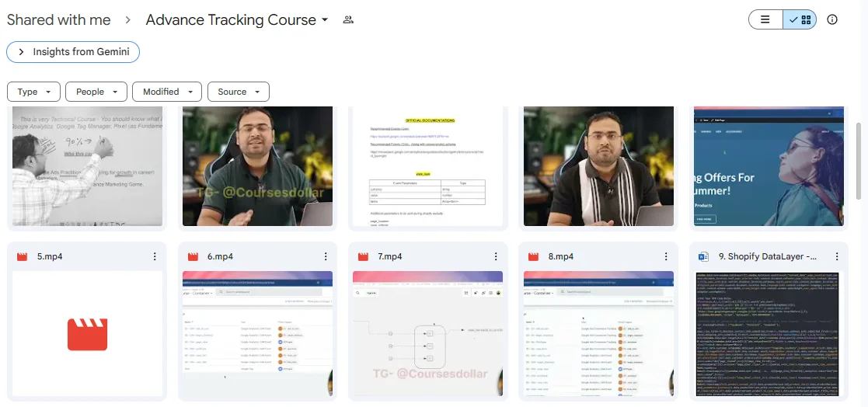Image resolution: width=868 pixels, height=407 pixels.
Task: Expand the Type filter dropdown
Action: pyautogui.click(x=33, y=92)
